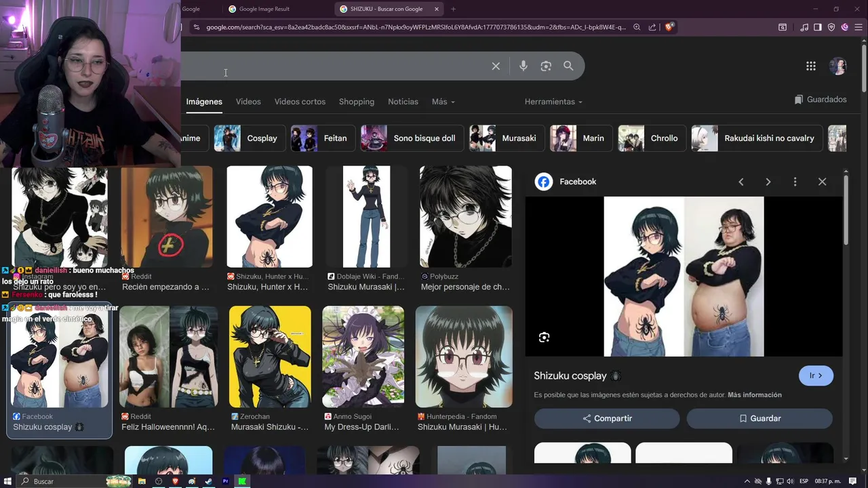Open the Reddit 'Recién empezando' thumbnail
The width and height of the screenshot is (868, 488).
click(x=167, y=217)
